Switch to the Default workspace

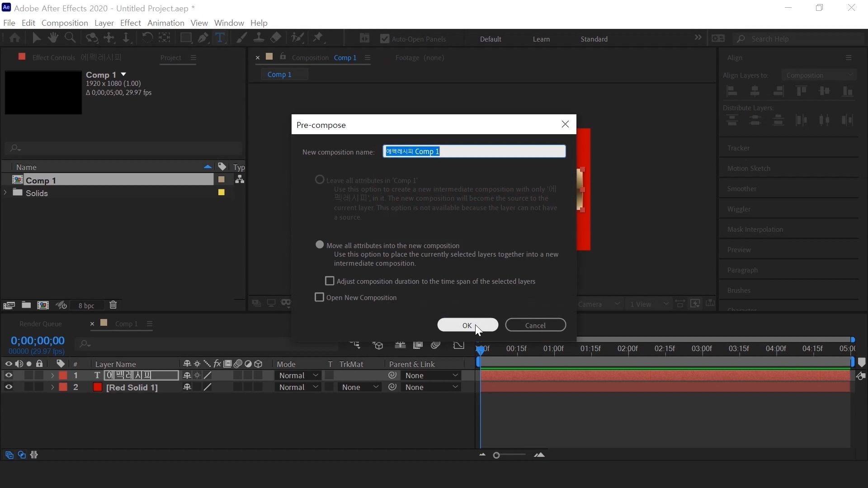click(491, 39)
